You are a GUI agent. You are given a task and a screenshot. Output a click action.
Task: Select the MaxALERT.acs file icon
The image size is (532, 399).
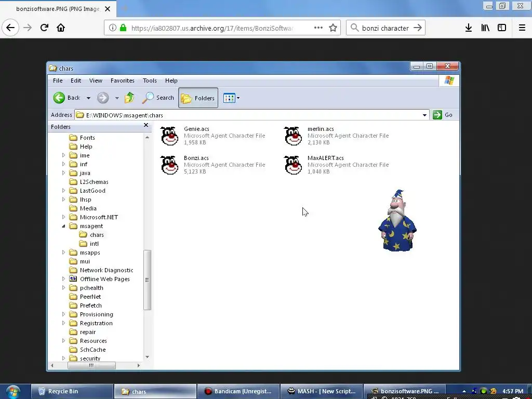[293, 165]
